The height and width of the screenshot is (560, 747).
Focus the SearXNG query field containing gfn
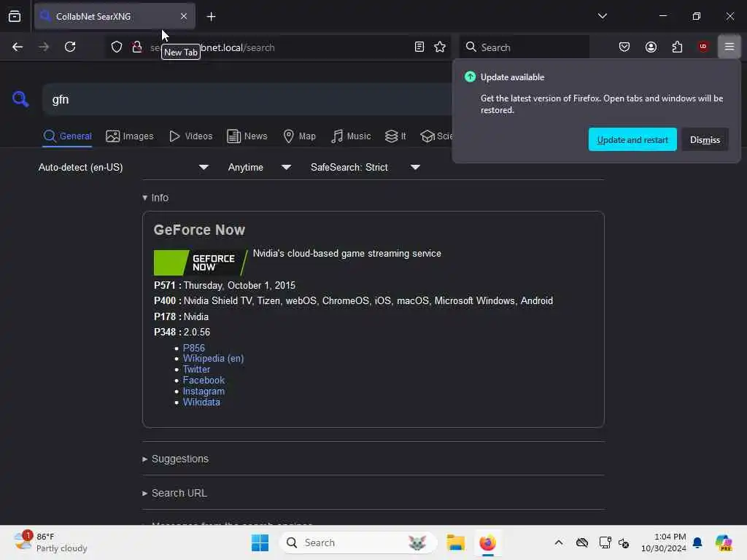247,99
